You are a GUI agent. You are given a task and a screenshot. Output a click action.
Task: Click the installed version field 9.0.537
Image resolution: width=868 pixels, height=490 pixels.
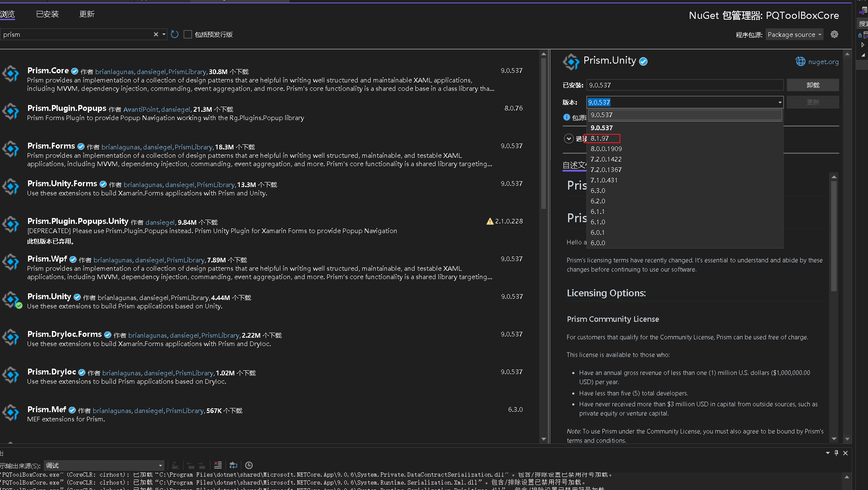685,85
